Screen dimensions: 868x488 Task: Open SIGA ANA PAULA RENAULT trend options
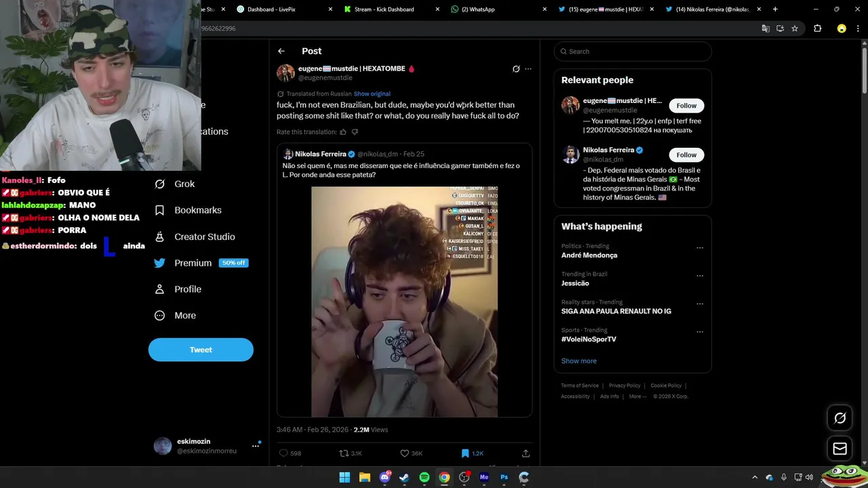tap(700, 304)
